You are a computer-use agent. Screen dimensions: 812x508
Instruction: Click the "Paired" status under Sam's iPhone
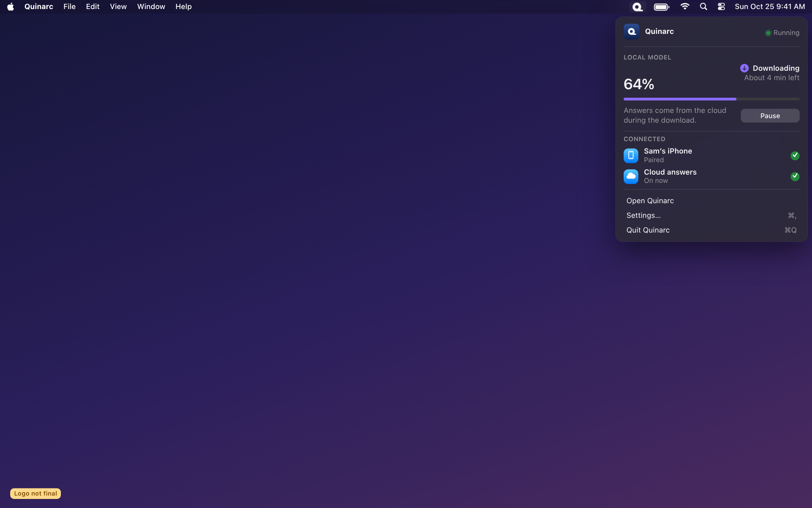point(654,160)
